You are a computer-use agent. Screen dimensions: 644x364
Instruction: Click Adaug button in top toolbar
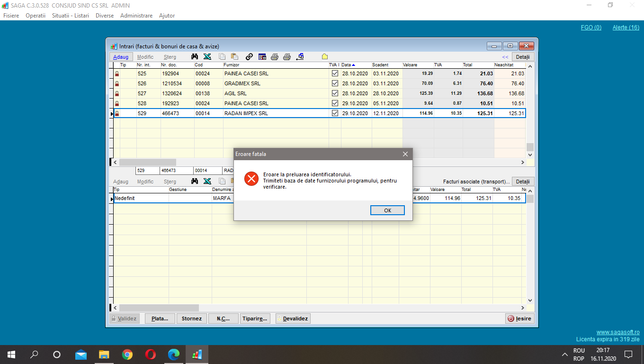(x=121, y=57)
